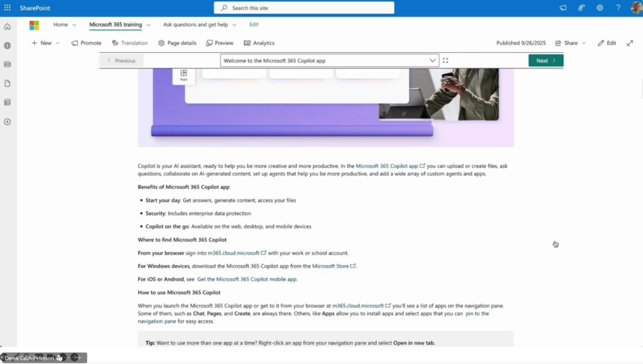
Task: Click the Share button
Action: [x=566, y=43]
